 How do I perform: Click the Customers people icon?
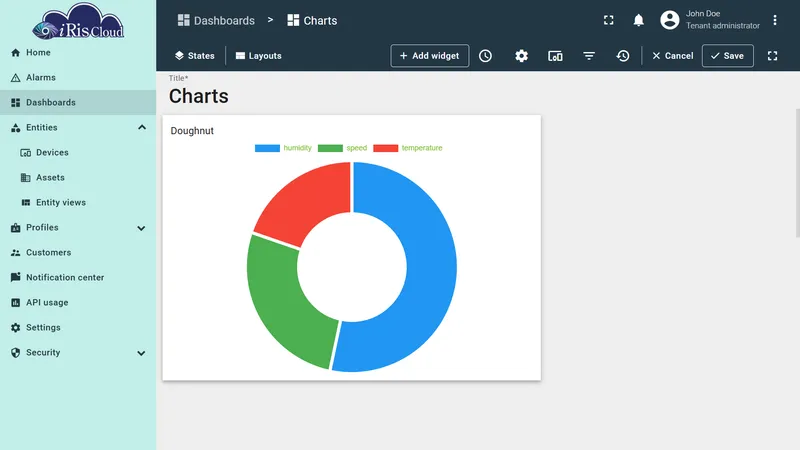(x=16, y=253)
